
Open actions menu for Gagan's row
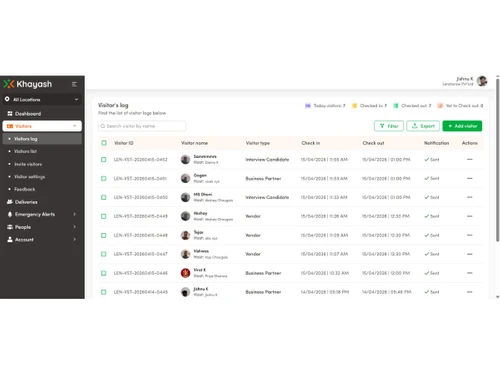coord(470,178)
